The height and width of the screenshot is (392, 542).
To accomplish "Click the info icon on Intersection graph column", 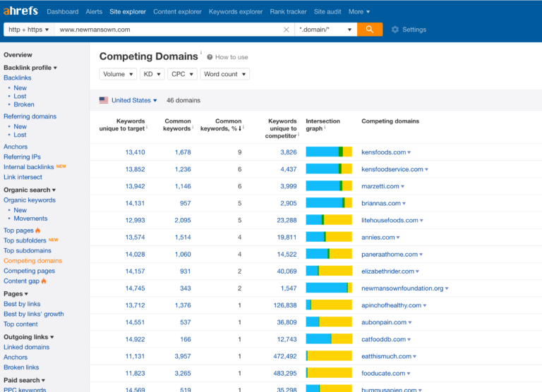I will [325, 128].
